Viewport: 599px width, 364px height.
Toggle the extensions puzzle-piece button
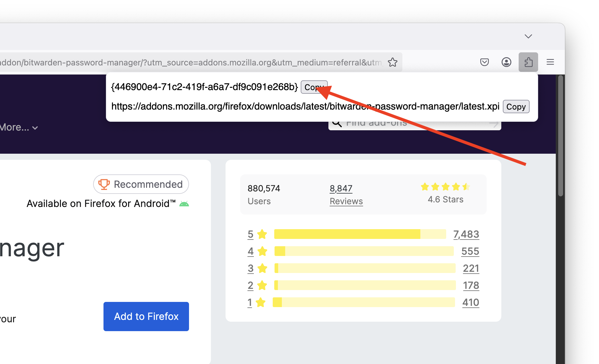pos(528,62)
